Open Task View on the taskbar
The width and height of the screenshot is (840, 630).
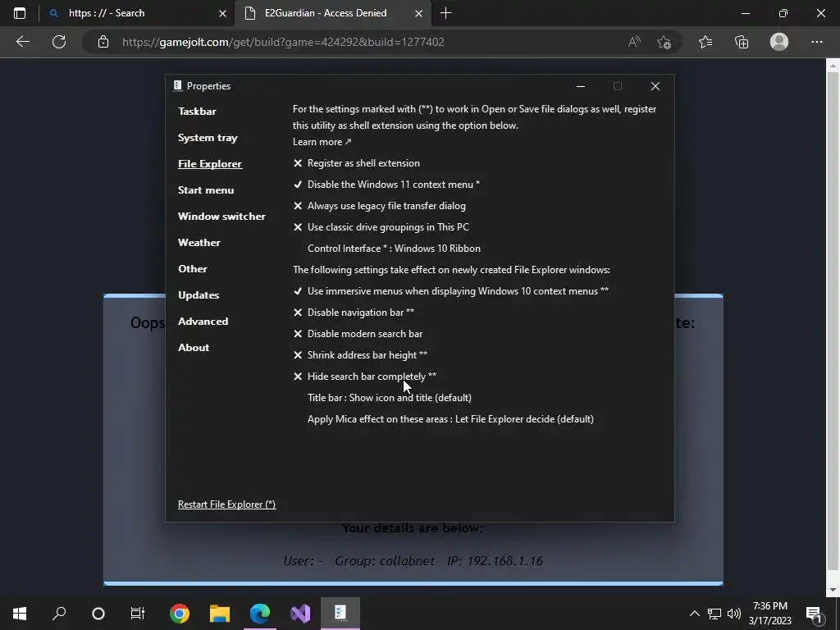(138, 614)
